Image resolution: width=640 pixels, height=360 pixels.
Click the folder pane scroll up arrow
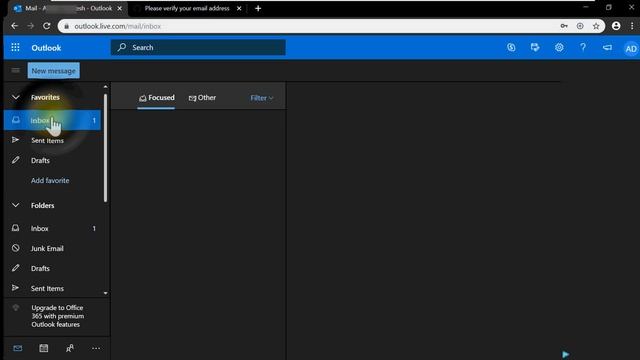[105, 87]
